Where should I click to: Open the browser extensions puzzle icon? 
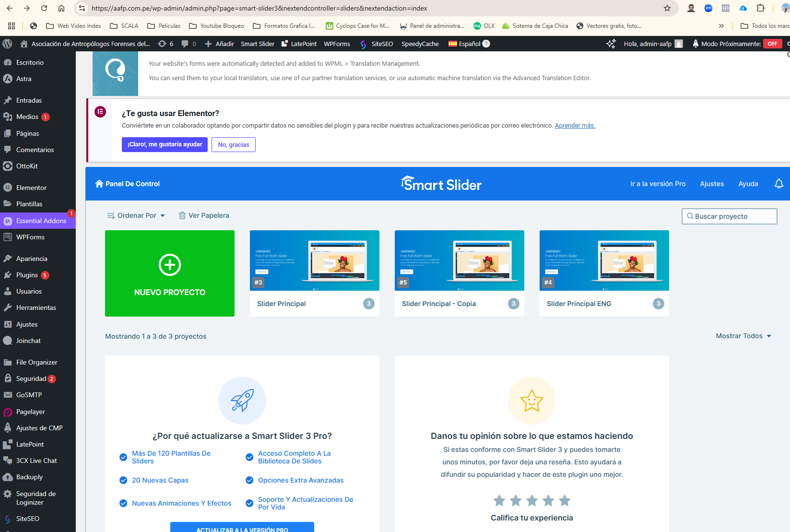tap(760, 8)
